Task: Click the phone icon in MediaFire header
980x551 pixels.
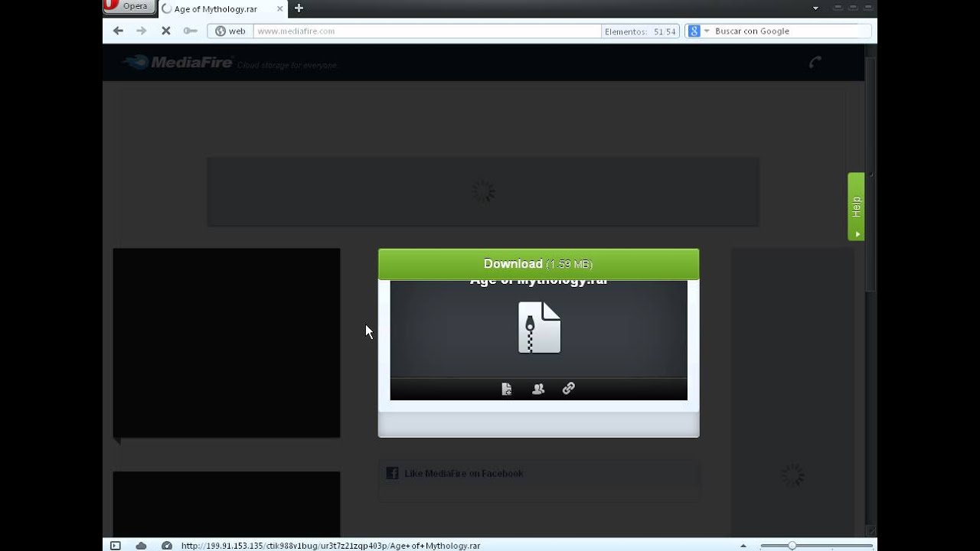Action: pos(815,63)
